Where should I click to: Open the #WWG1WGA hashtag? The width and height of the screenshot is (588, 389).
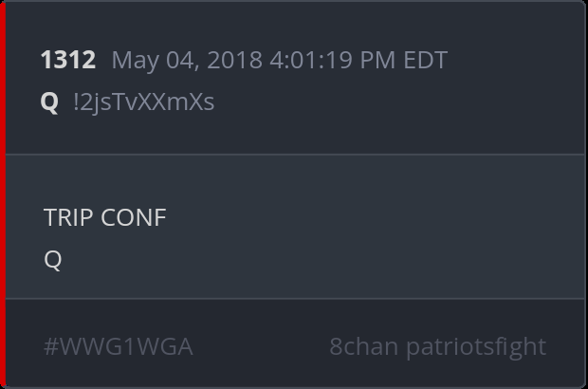[119, 346]
